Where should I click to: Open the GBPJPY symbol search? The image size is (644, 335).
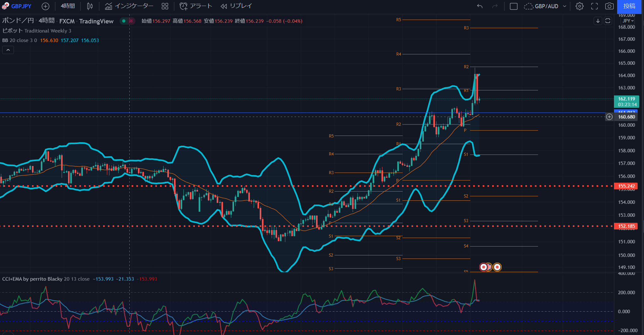[x=17, y=6]
